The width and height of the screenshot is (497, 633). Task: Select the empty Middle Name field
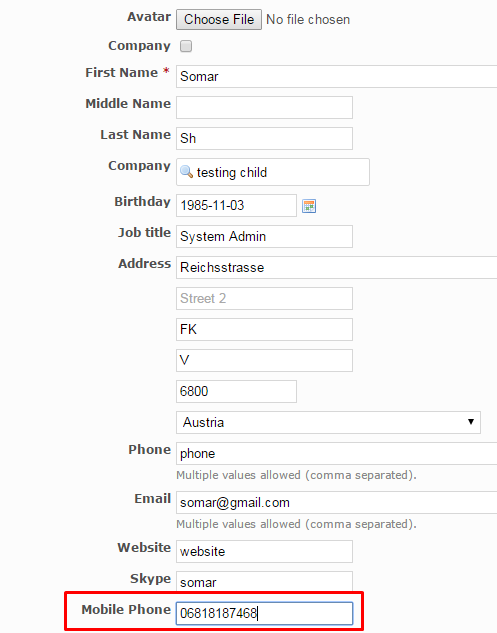(264, 107)
